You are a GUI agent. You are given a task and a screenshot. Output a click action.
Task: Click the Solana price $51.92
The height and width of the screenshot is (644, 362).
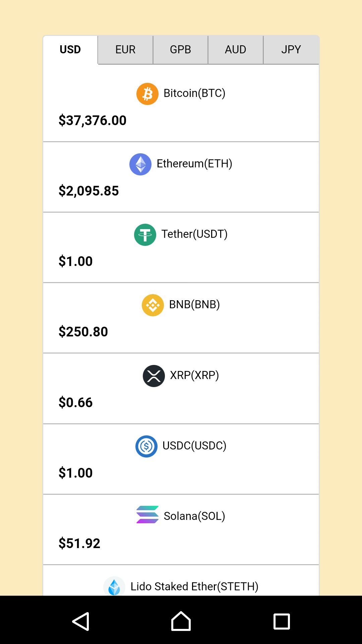(x=79, y=543)
